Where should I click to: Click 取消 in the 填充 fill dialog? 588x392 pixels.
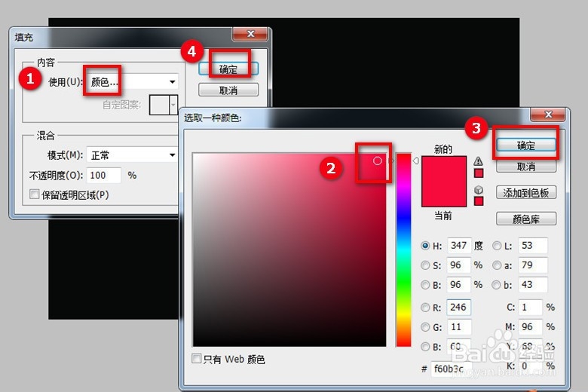click(228, 90)
